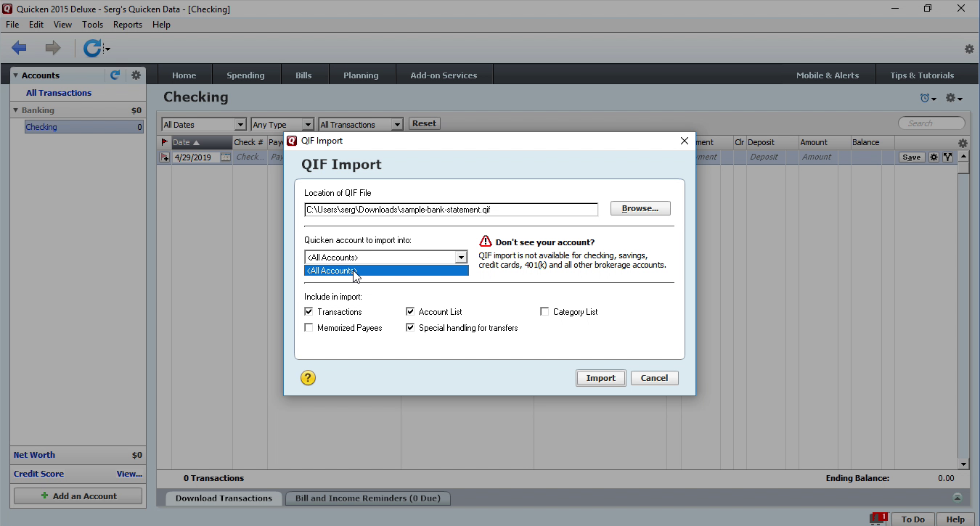The height and width of the screenshot is (526, 980).
Task: Uncheck Special handling for transfers
Action: point(410,327)
